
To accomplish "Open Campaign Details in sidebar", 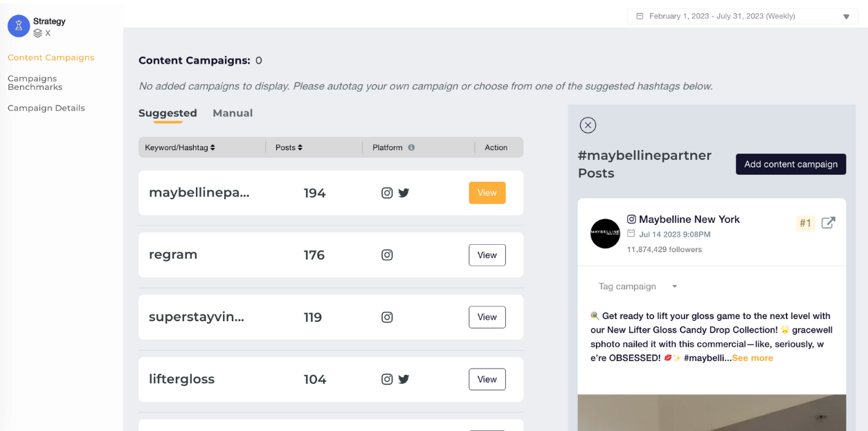I will pos(46,108).
